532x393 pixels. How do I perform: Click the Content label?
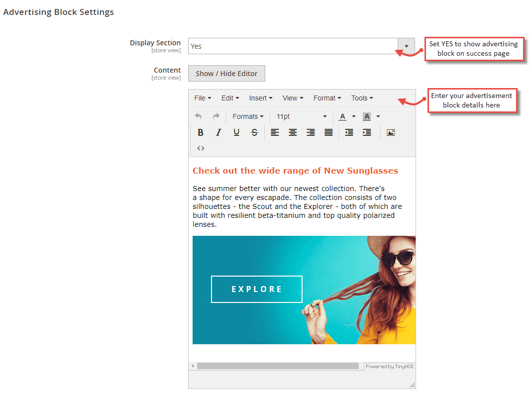[x=167, y=70]
